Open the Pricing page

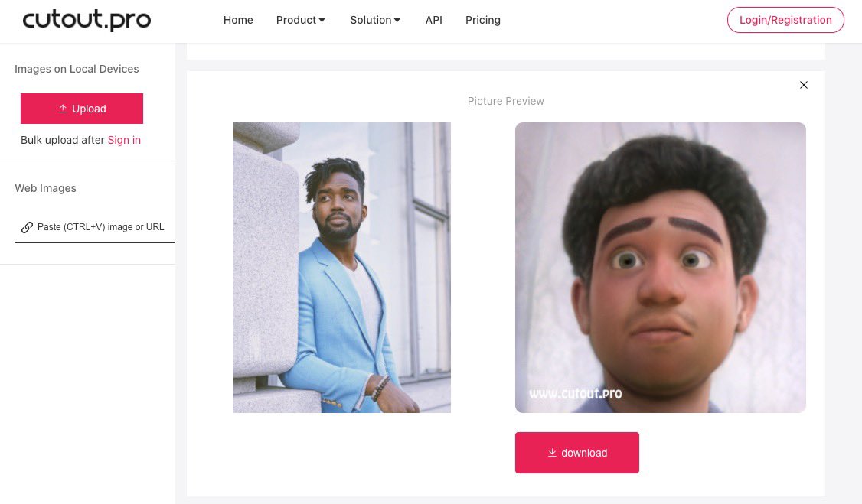(482, 20)
